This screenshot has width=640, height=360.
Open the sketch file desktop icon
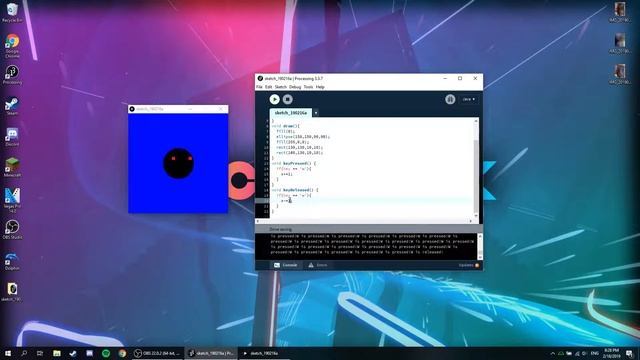point(12,292)
